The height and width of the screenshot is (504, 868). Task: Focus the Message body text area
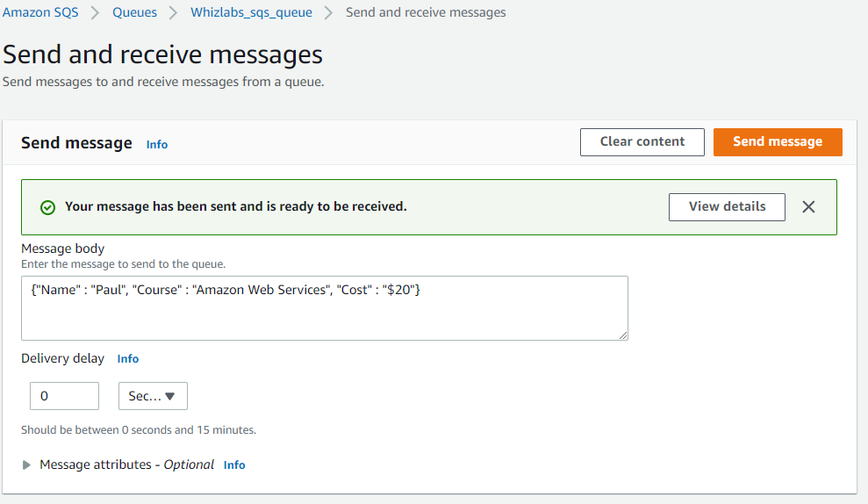click(325, 308)
